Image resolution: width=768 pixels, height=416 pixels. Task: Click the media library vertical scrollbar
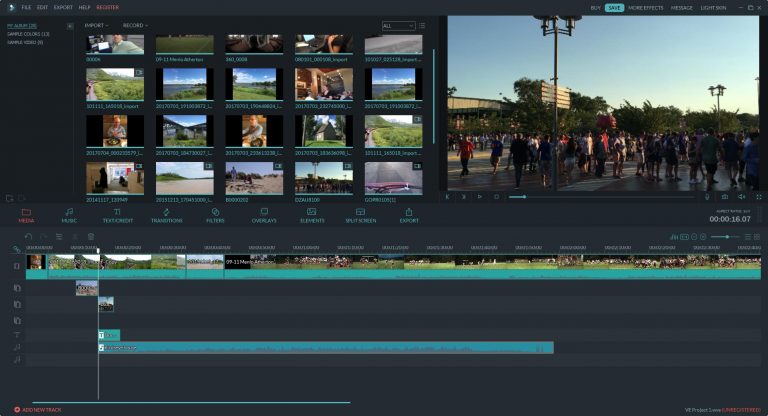point(434,96)
